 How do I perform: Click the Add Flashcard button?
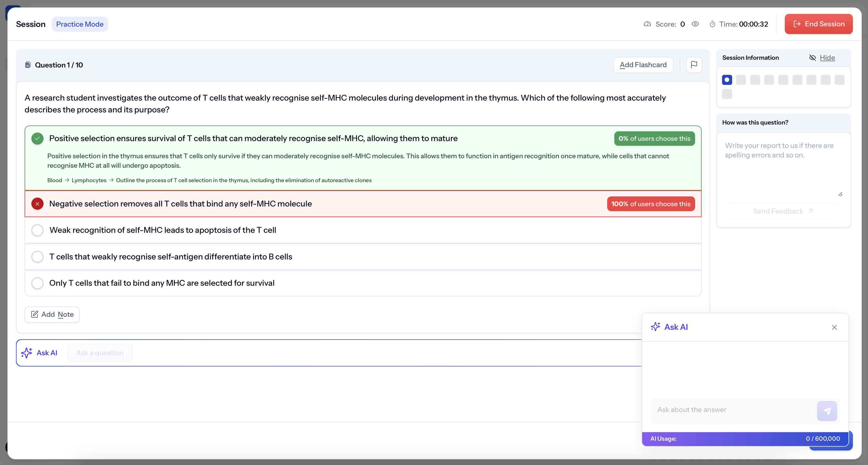tap(643, 65)
